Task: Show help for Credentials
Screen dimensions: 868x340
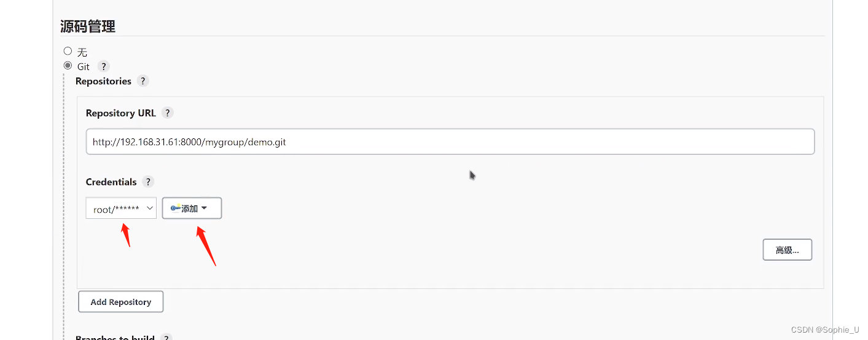Action: click(x=147, y=182)
